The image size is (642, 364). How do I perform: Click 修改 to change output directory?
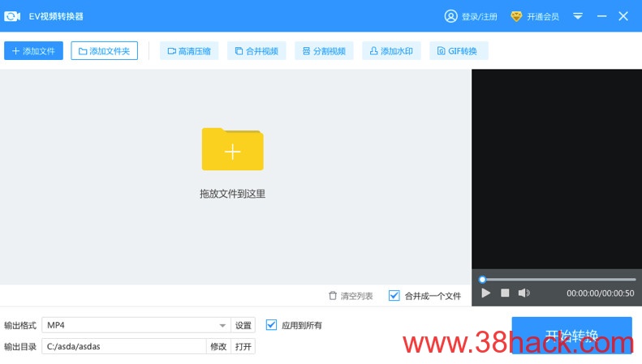(x=218, y=346)
